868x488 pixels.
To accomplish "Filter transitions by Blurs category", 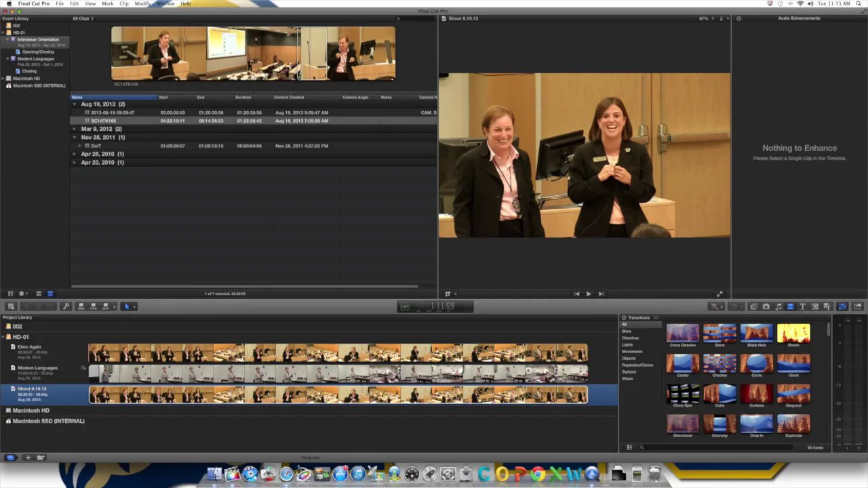I will tap(627, 331).
